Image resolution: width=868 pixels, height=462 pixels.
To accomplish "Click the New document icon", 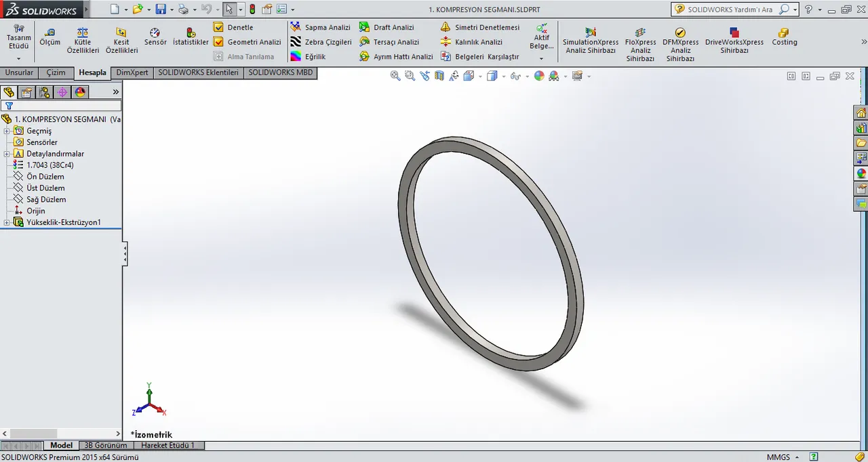I will click(x=115, y=9).
